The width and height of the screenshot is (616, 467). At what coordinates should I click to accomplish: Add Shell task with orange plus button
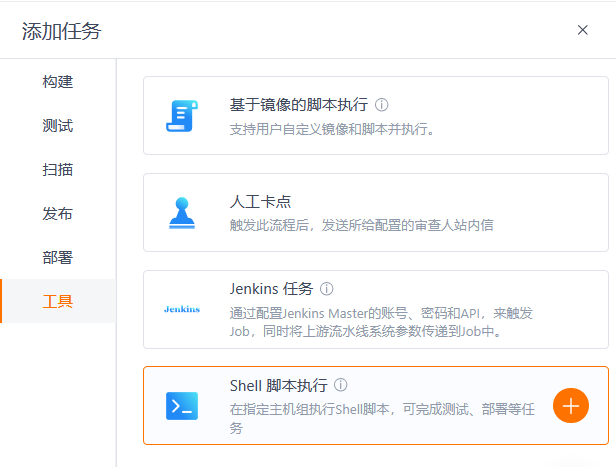coord(571,405)
